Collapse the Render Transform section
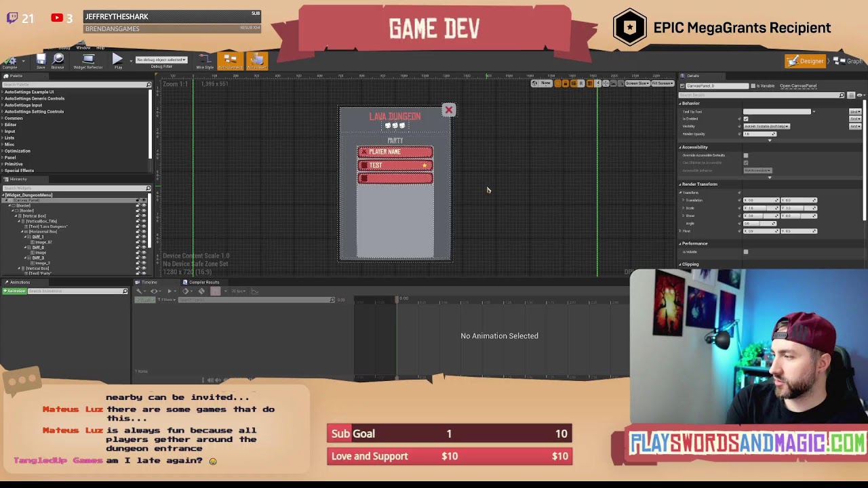Screen dimensions: 868x488 point(681,184)
